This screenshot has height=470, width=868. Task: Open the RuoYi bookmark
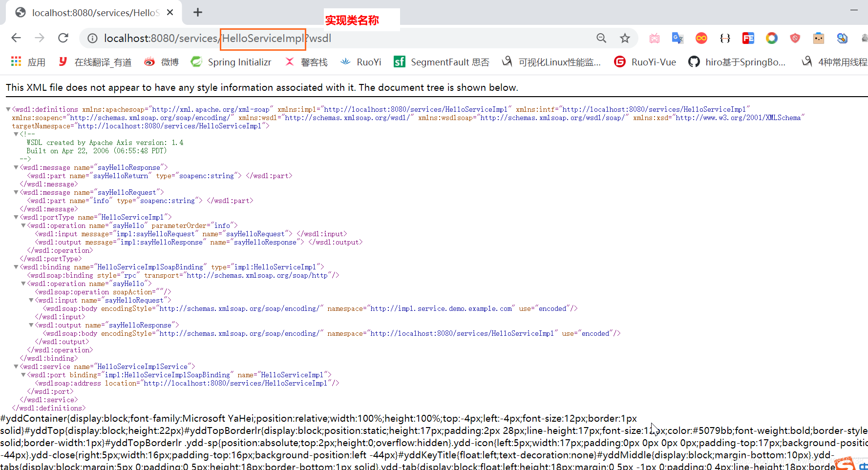coord(360,61)
